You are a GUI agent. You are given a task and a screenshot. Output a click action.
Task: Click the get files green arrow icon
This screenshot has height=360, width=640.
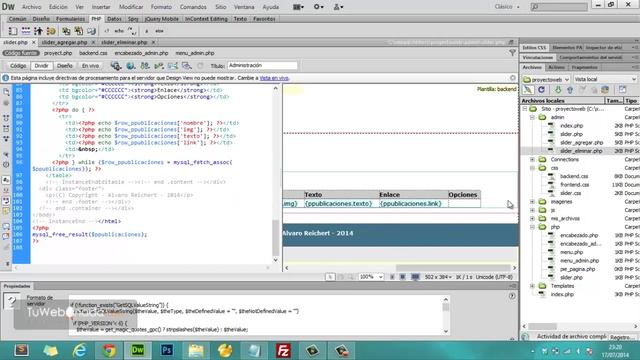coord(558,90)
